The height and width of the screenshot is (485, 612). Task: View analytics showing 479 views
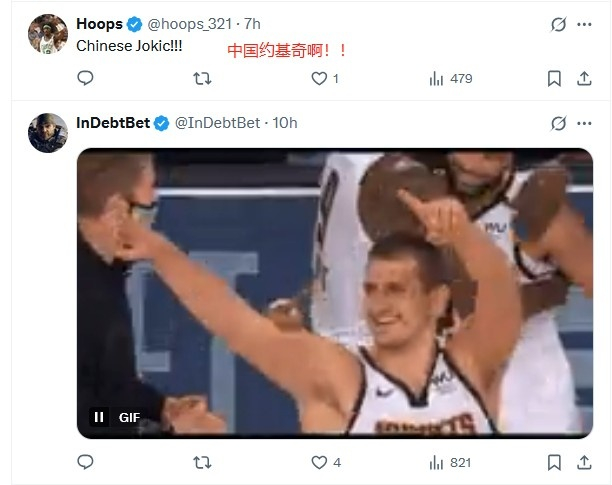point(451,78)
